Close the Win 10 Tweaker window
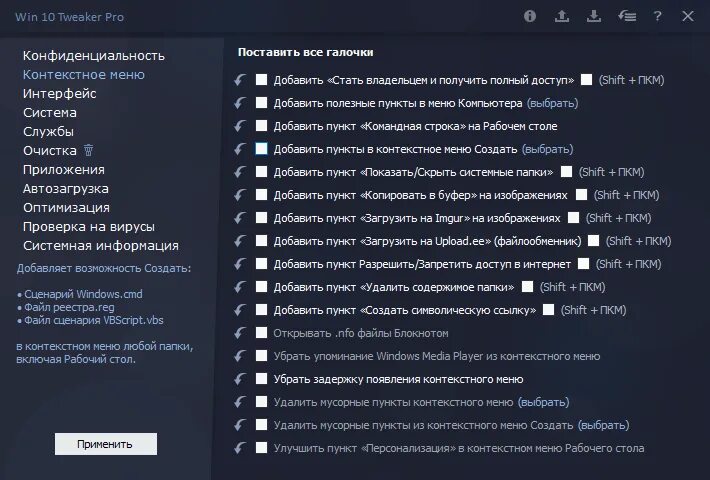This screenshot has width=710, height=480. [x=688, y=16]
